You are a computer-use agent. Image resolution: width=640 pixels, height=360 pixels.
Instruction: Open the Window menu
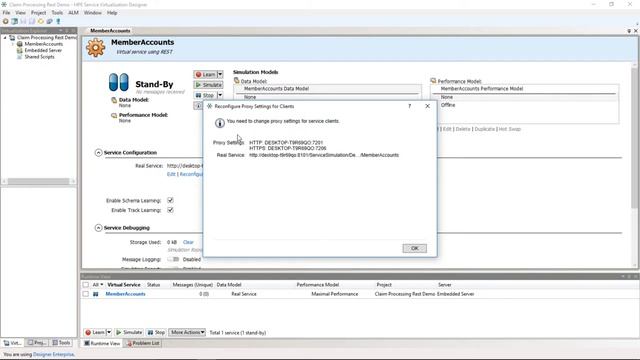coord(93,13)
